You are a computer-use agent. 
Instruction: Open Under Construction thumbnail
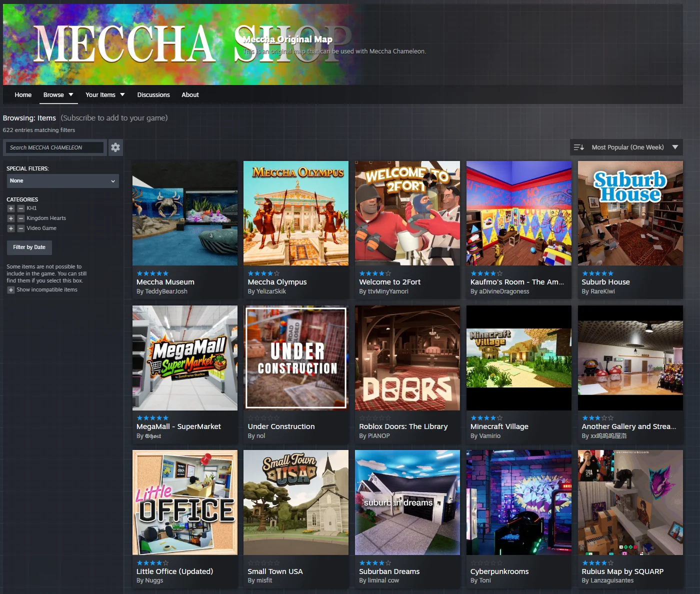pos(296,358)
